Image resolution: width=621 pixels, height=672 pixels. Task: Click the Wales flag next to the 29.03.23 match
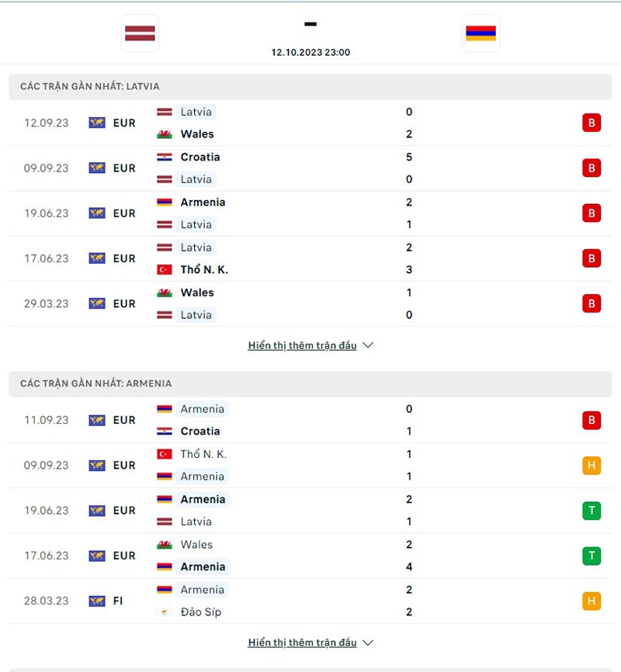click(x=164, y=293)
